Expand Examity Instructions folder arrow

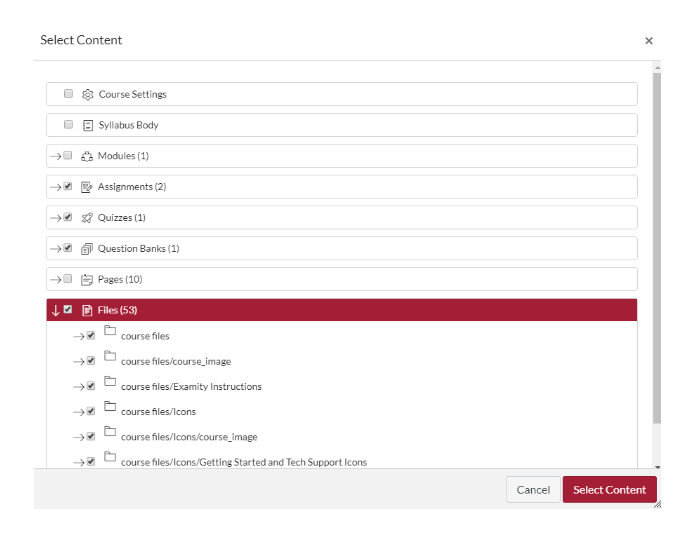(x=79, y=387)
